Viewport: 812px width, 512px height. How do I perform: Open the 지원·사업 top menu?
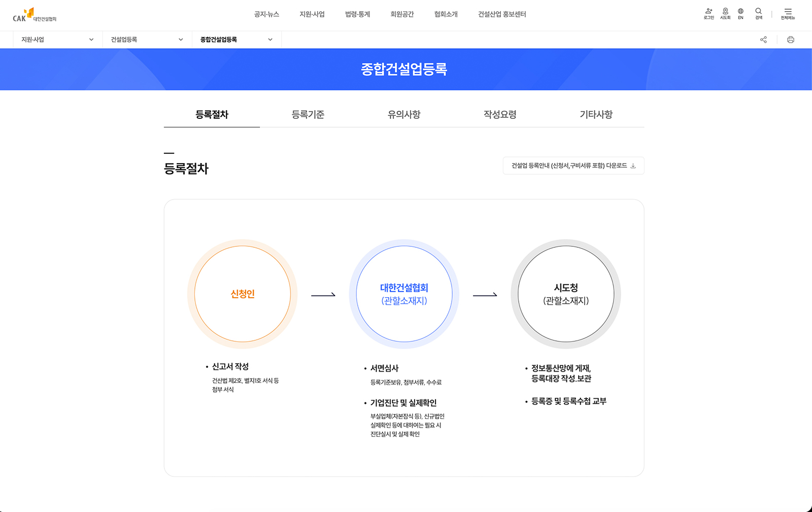click(x=312, y=14)
